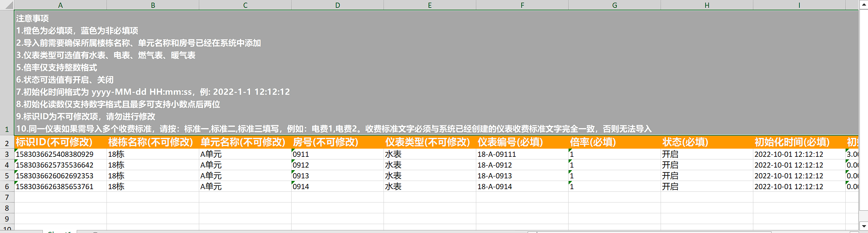868x233 pixels.
Task: Click the 注意事项 notes merged cell
Action: click(x=436, y=73)
